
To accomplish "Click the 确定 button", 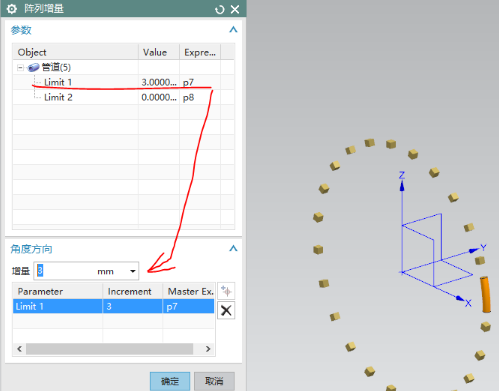I will 170,381.
